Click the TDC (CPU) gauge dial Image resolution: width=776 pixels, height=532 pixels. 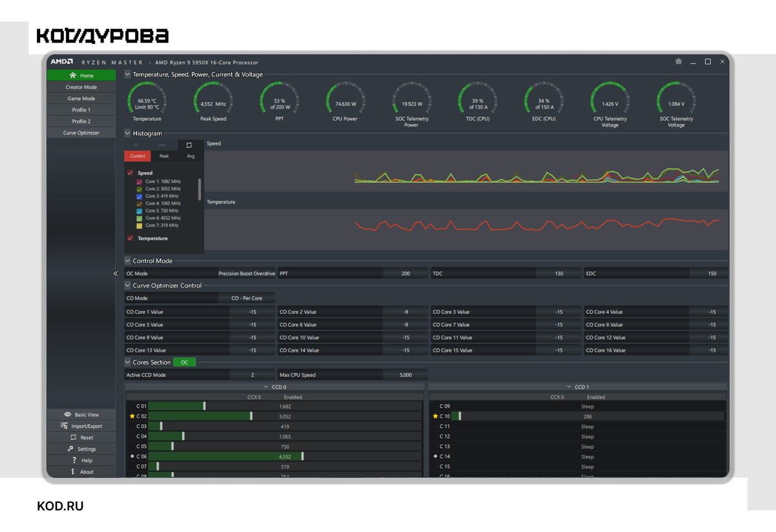point(477,98)
